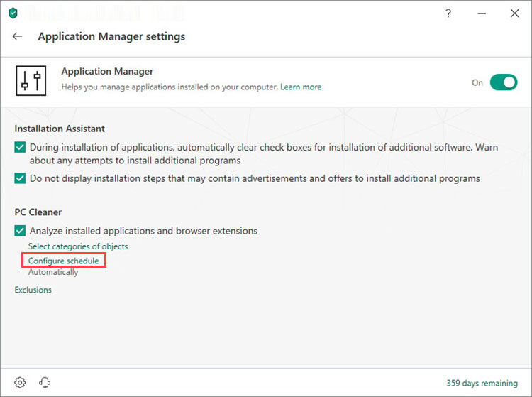Open settings with the gear icon
This screenshot has height=397, width=532.
(x=20, y=382)
